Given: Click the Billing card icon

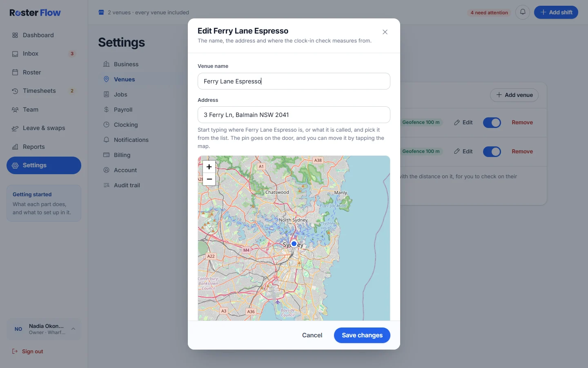Looking at the screenshot, I should pyautogui.click(x=106, y=155).
